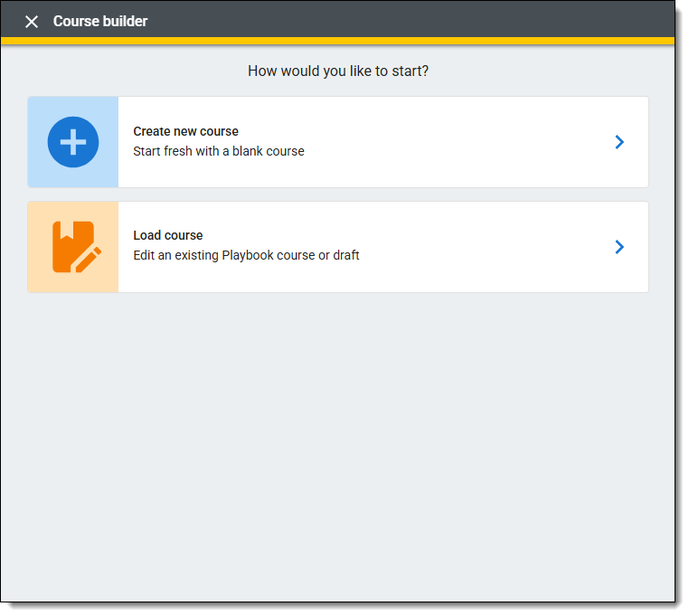Click "Start fresh with a blank course" text
This screenshot has width=689, height=616.
(219, 151)
